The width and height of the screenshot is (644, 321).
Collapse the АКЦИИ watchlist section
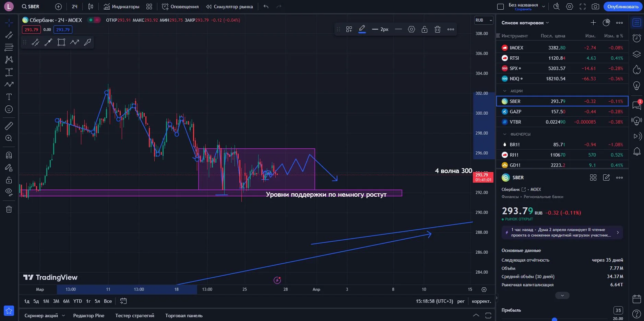[x=504, y=91]
